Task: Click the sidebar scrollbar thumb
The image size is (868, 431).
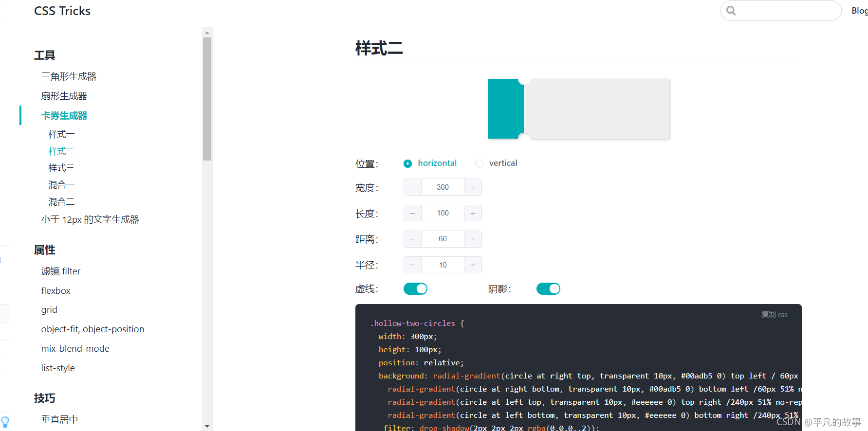Action: pyautogui.click(x=207, y=99)
